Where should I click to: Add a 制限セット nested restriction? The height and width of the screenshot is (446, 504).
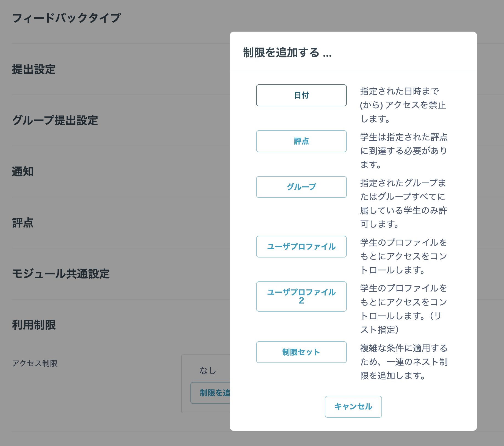(x=301, y=352)
